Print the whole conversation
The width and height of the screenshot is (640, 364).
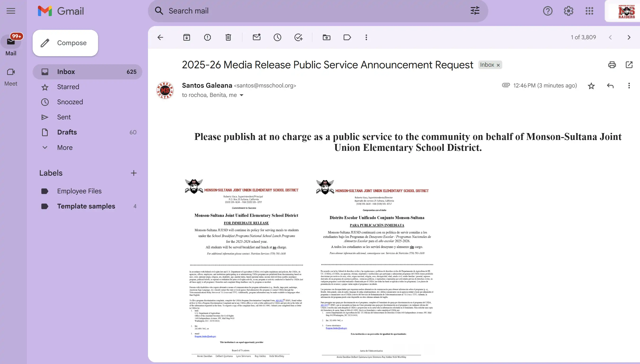(612, 65)
